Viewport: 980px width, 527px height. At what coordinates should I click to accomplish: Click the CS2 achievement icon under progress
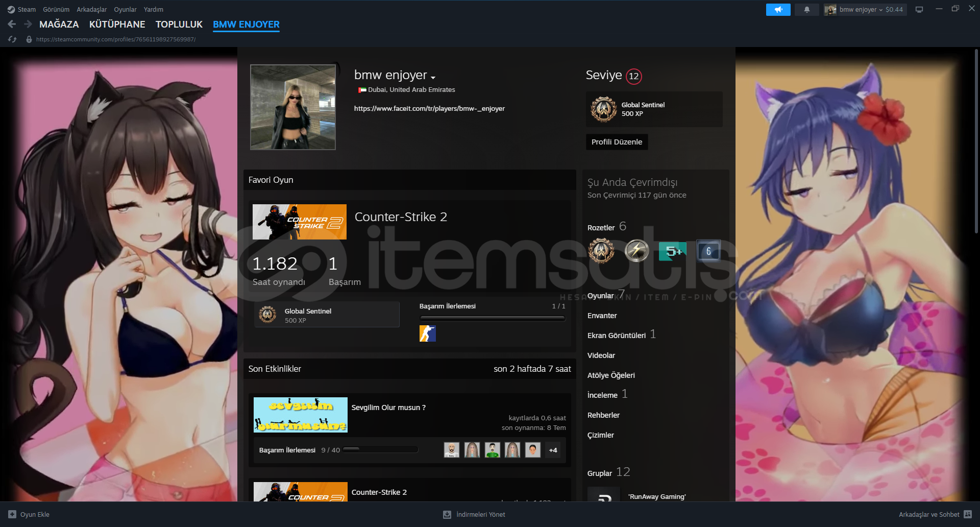click(x=428, y=333)
